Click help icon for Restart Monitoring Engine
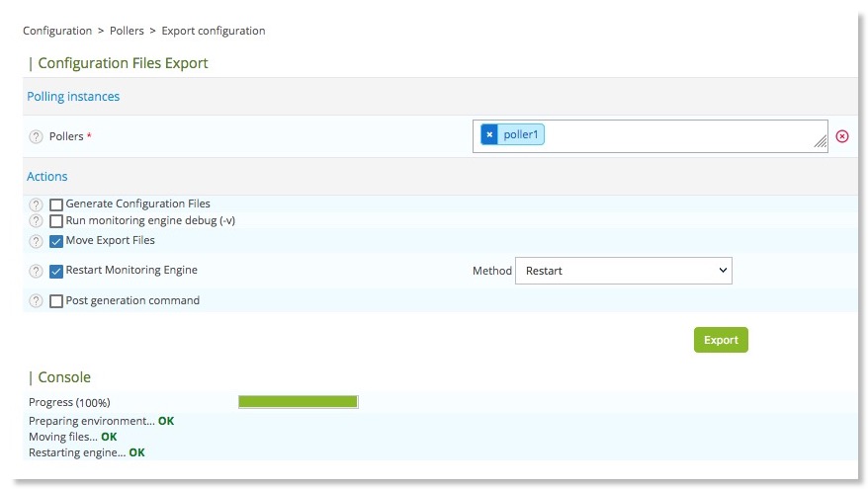The height and width of the screenshot is (489, 868). coord(37,271)
